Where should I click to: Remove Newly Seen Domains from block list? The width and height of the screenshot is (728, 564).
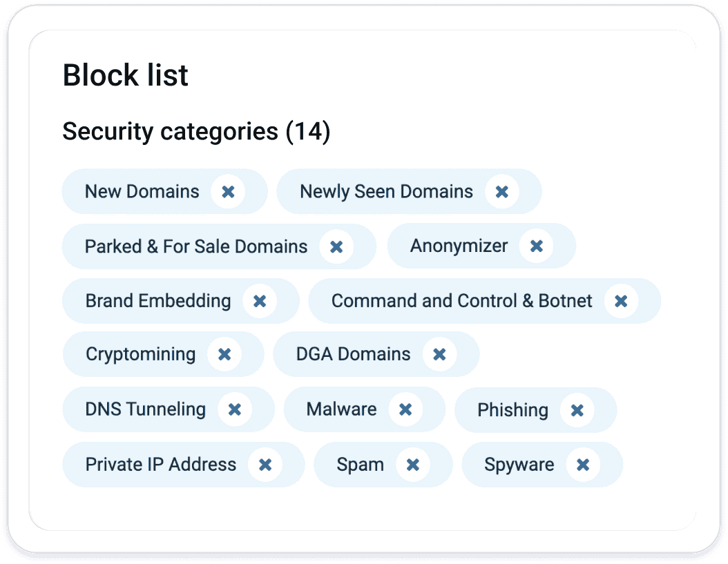tap(502, 192)
